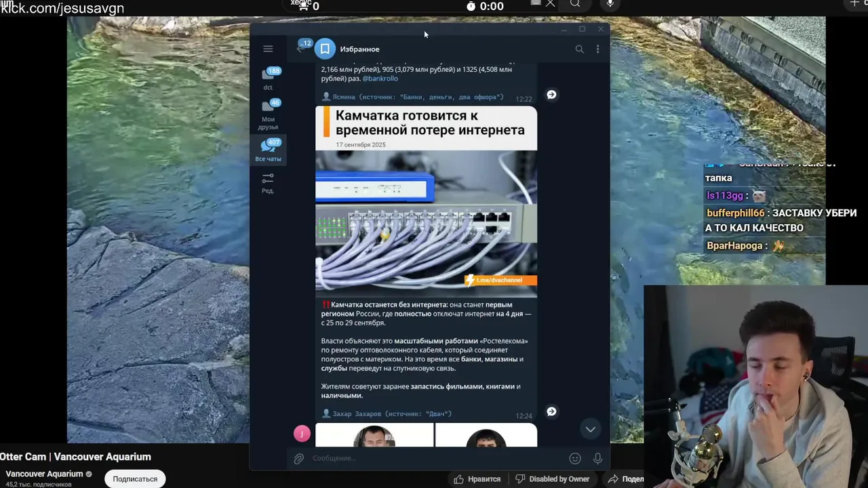The image size is (868, 488).
Task: Follow the @bankrollo mention link
Action: tap(380, 79)
